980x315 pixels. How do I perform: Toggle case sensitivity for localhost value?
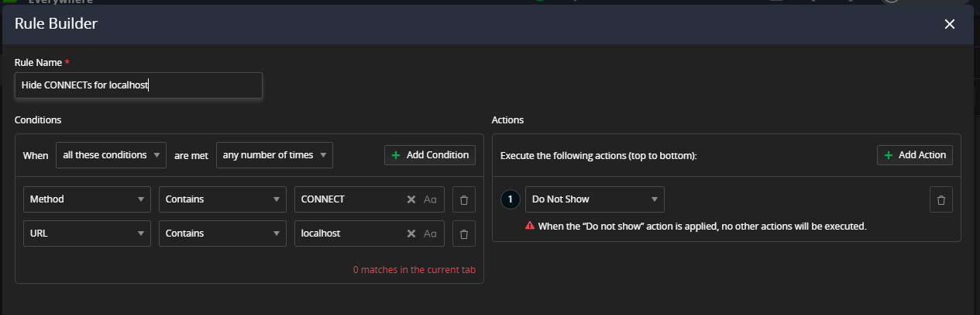430,234
